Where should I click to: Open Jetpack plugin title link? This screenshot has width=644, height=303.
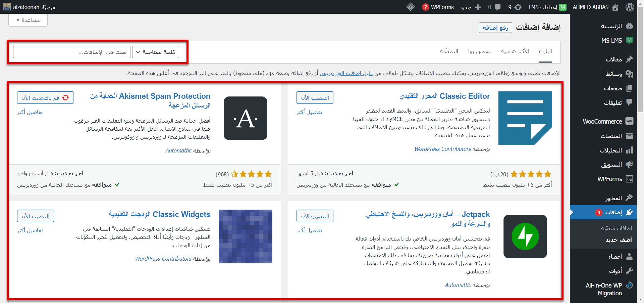coord(428,219)
